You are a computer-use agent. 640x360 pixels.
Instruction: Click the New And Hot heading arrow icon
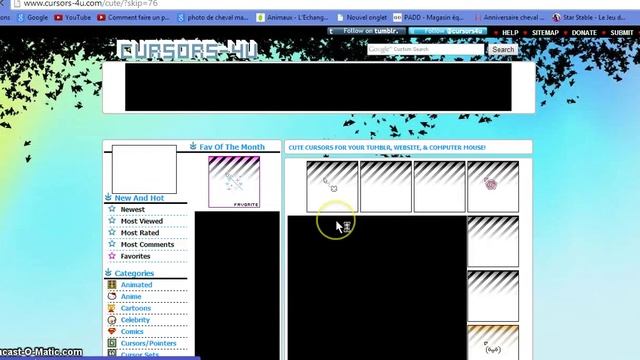tap(108, 197)
